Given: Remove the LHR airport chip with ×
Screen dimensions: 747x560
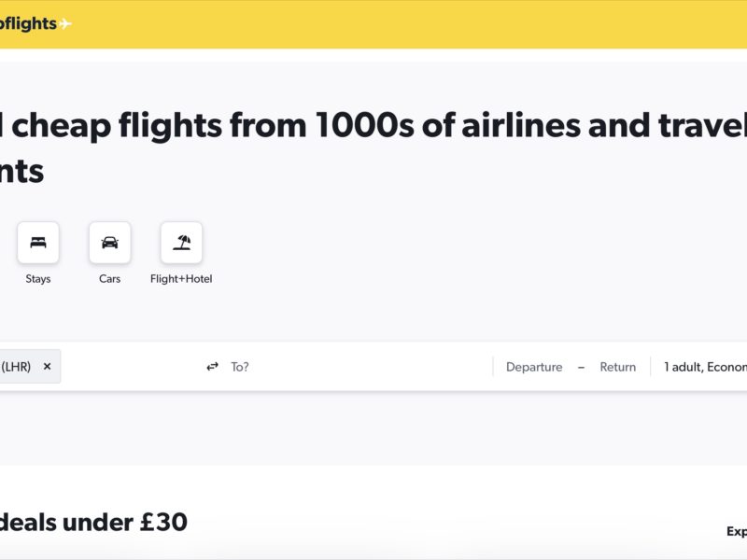Looking at the screenshot, I should tap(47, 367).
